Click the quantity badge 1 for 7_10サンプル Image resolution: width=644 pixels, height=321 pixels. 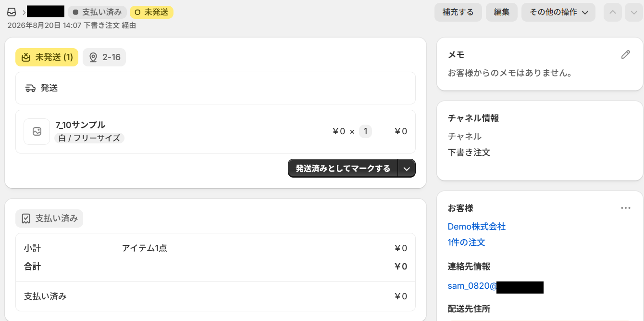365,131
